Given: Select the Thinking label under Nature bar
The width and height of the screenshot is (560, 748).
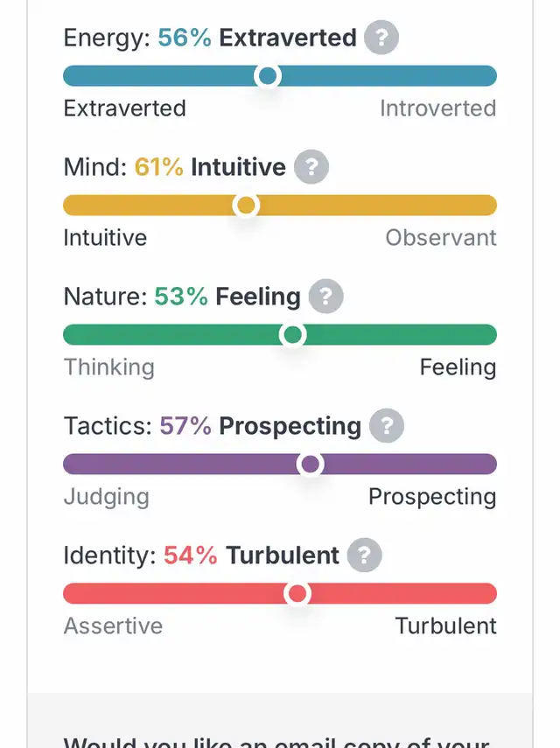Looking at the screenshot, I should click(x=109, y=367).
